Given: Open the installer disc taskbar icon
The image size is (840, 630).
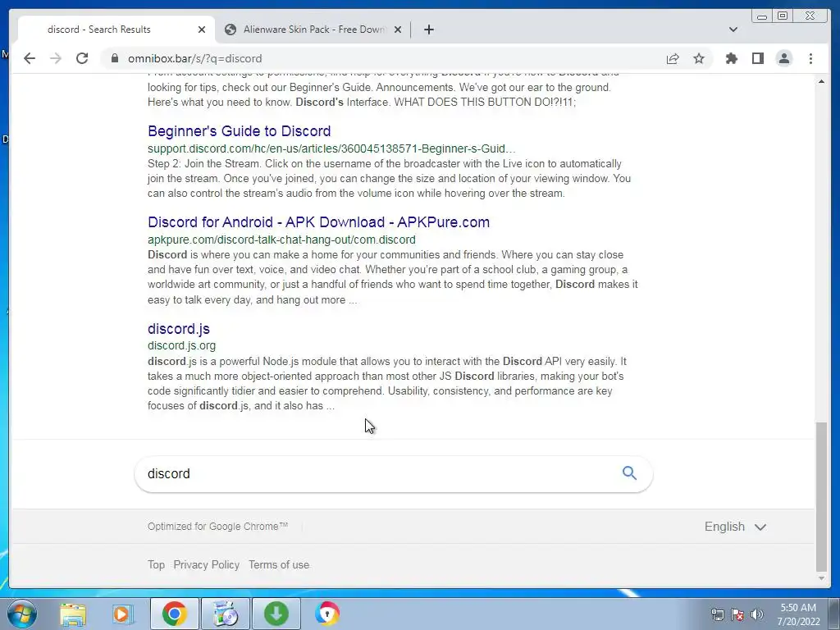Looking at the screenshot, I should [x=225, y=614].
